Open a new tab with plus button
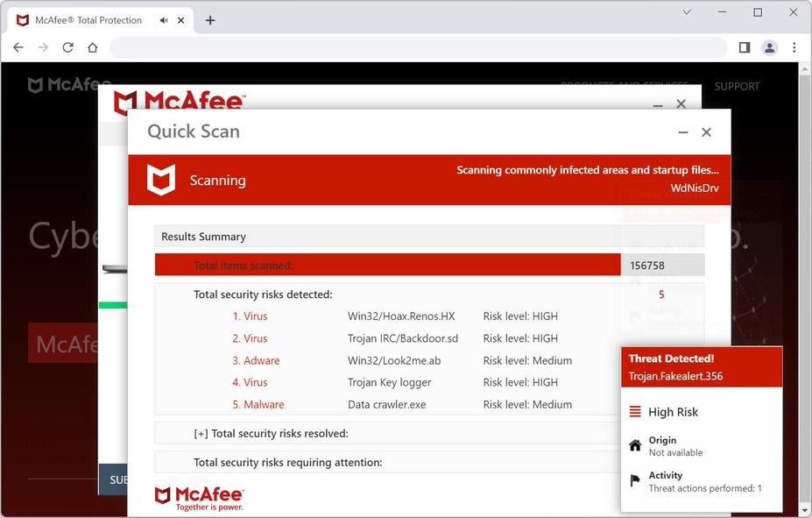The width and height of the screenshot is (812, 518). 209,20
